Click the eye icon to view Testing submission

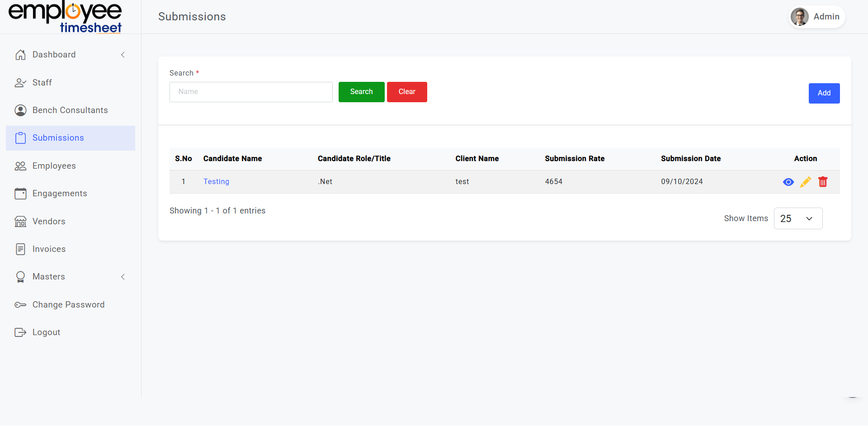tap(788, 182)
